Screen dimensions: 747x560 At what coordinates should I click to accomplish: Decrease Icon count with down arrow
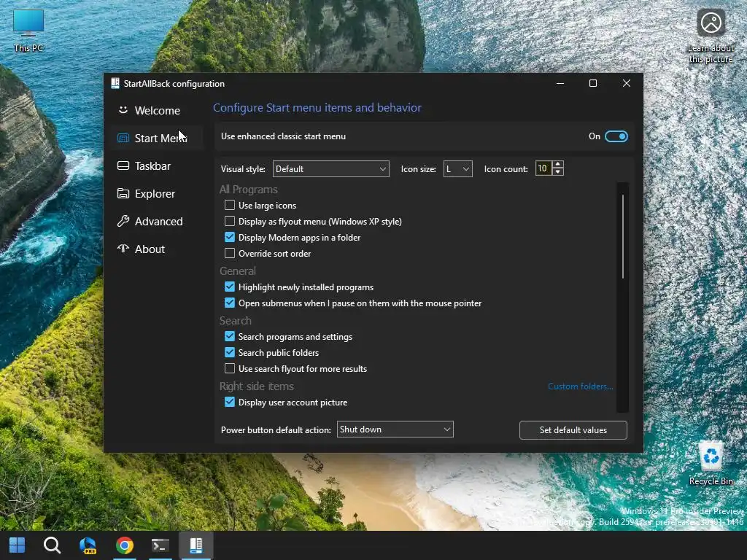558,172
